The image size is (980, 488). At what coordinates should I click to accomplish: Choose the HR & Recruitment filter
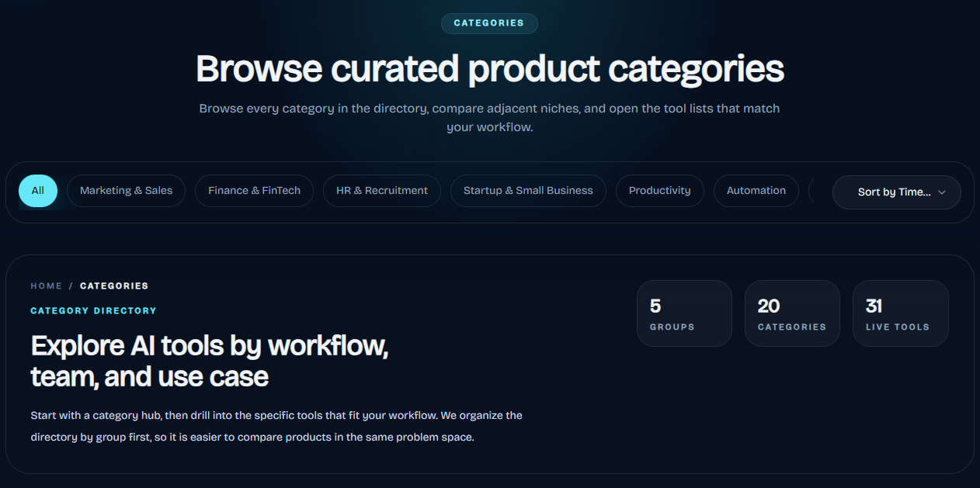pyautogui.click(x=381, y=191)
